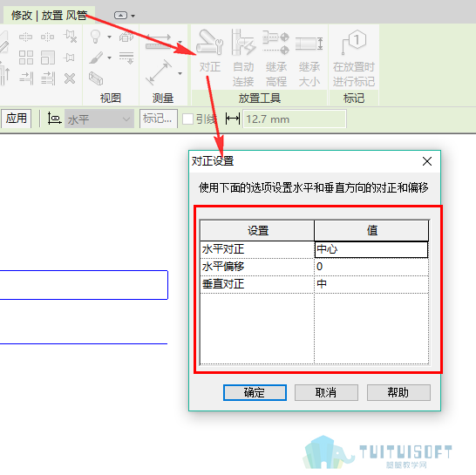Select the measure between two references tool
Image resolution: width=476 pixels, height=475 pixels.
point(158,42)
